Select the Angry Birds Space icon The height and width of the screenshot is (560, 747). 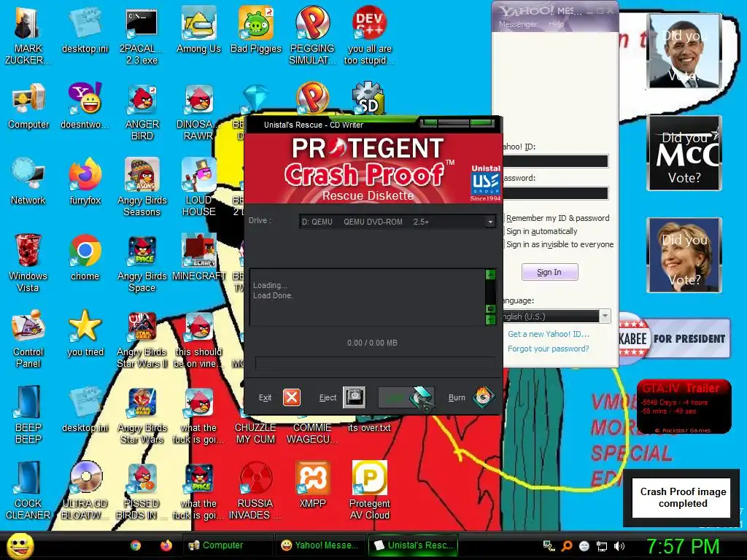142,263
